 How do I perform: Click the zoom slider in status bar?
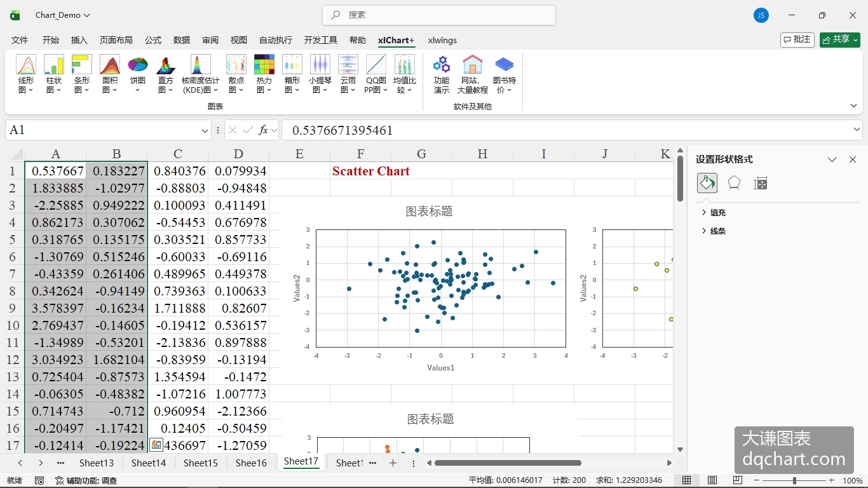pyautogui.click(x=794, y=480)
